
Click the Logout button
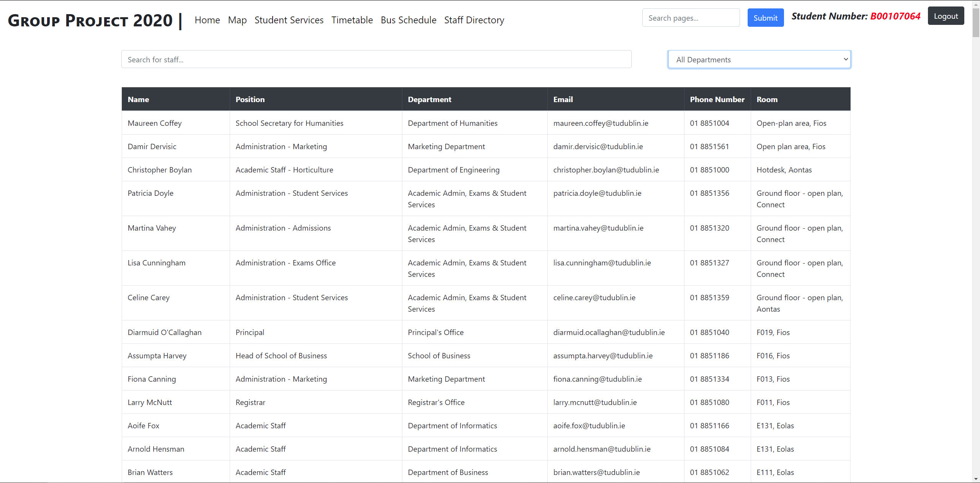(946, 16)
